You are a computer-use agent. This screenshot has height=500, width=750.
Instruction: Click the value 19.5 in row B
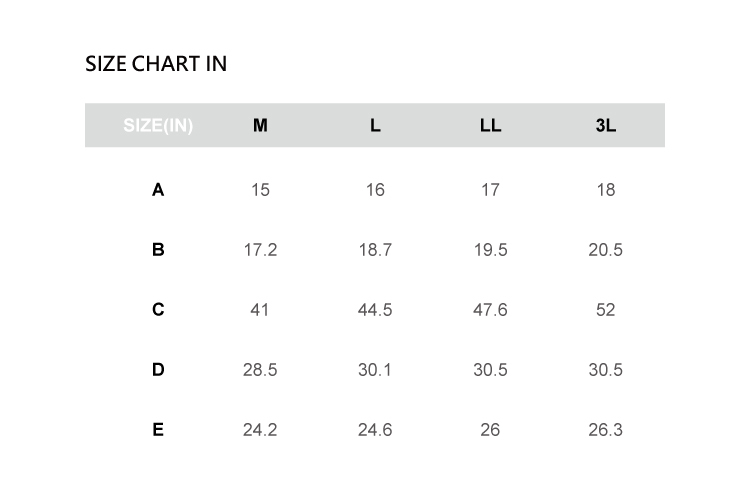point(490,250)
